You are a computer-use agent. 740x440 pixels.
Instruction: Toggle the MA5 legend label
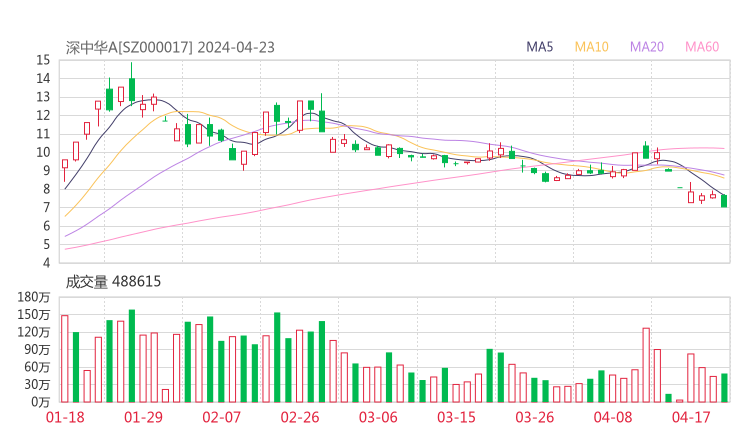[539, 47]
